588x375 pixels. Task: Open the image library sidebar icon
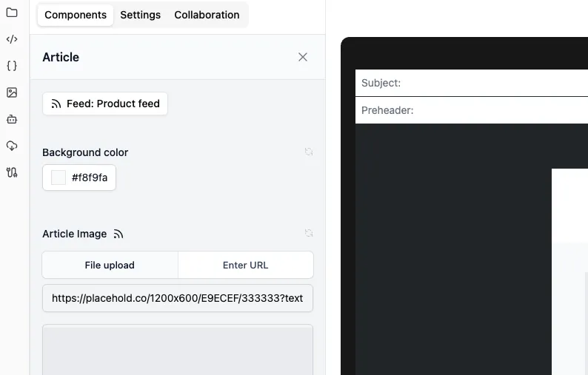12,92
